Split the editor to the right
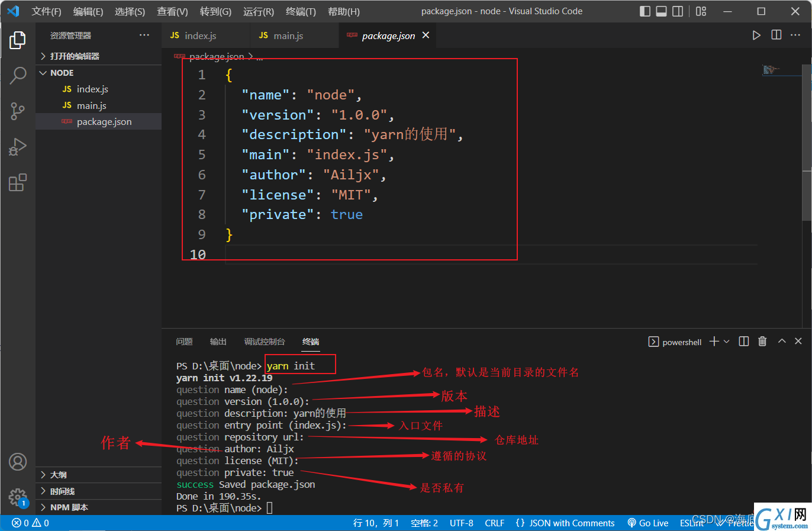The image size is (812, 531). pyautogui.click(x=776, y=36)
